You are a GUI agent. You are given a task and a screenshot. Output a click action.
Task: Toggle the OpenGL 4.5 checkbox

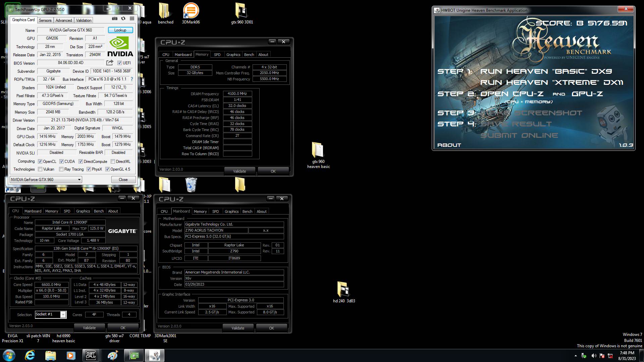tap(107, 169)
